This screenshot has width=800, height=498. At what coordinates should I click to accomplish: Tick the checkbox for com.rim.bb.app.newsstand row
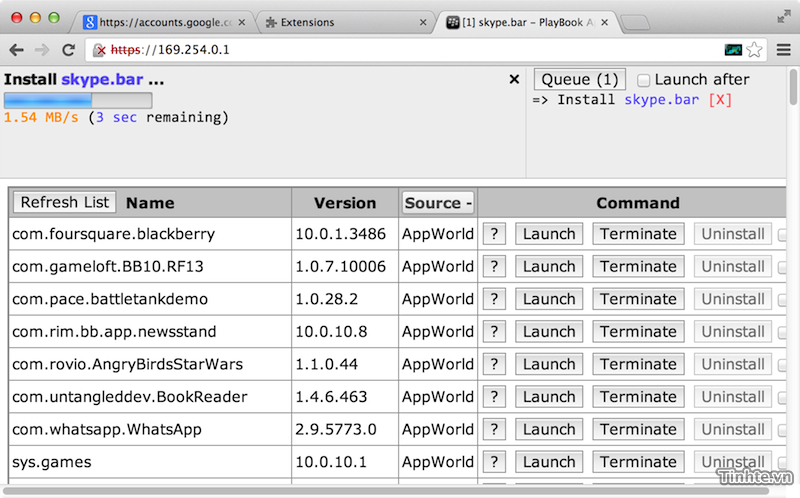pyautogui.click(x=782, y=333)
